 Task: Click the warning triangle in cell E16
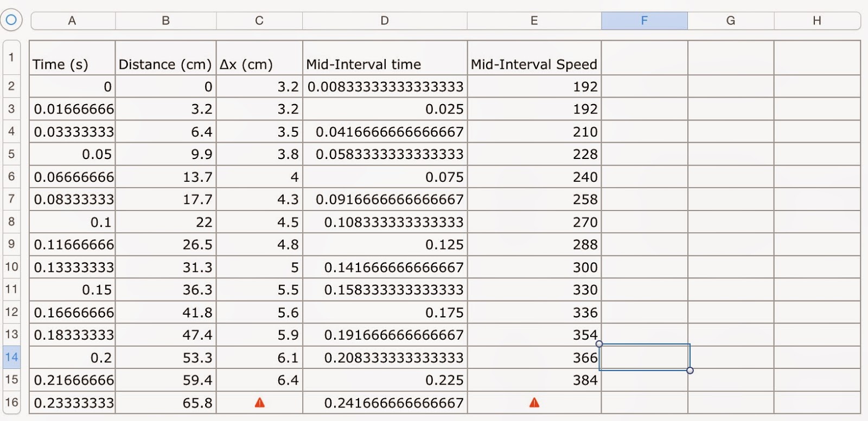534,403
